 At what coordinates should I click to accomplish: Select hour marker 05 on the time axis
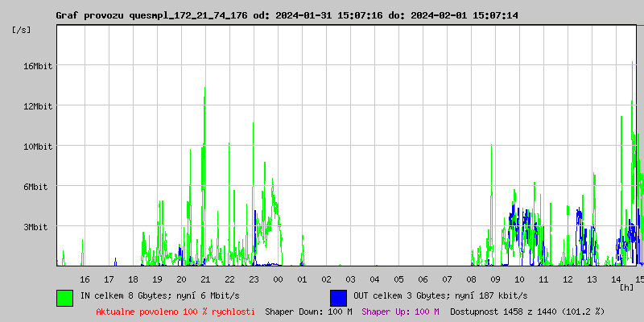[x=398, y=279]
